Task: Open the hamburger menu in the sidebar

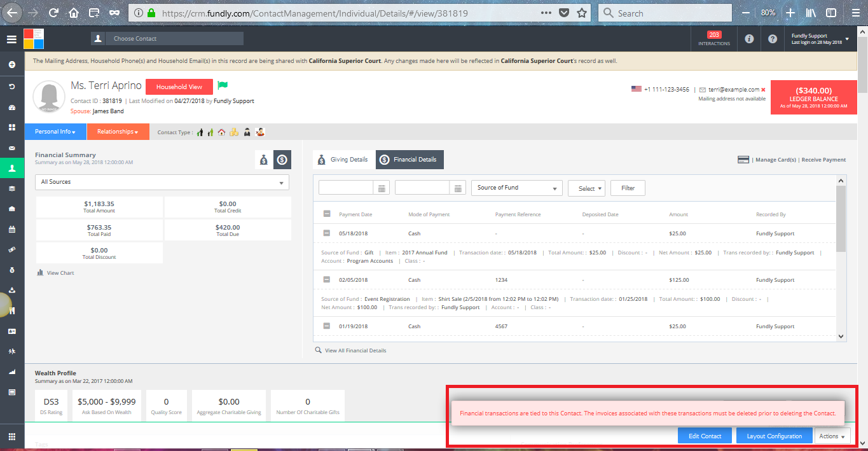Action: [11, 39]
